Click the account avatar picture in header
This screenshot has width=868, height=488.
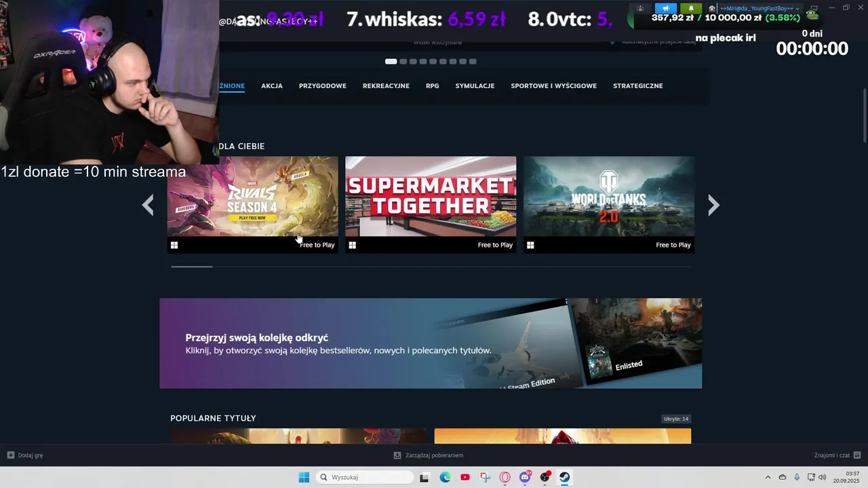(712, 8)
